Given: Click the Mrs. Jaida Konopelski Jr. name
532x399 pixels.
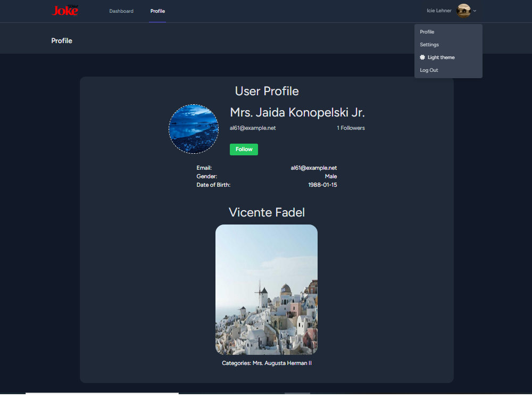Looking at the screenshot, I should [297, 112].
